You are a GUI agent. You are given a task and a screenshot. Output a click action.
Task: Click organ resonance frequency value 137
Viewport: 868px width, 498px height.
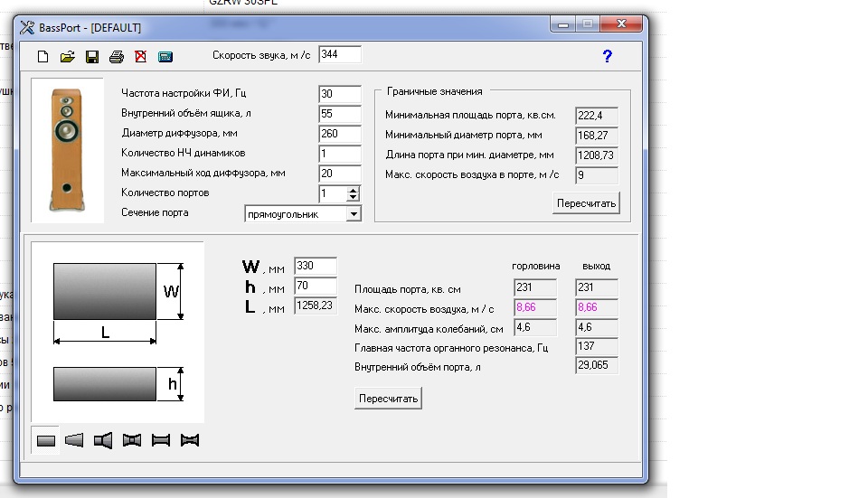597,346
